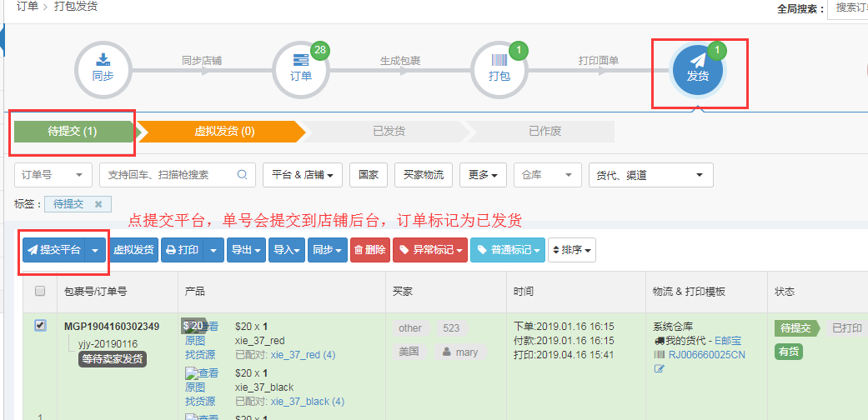Screen dimensions: 868x420
Task: Click the order search input field
Action: [x=167, y=175]
